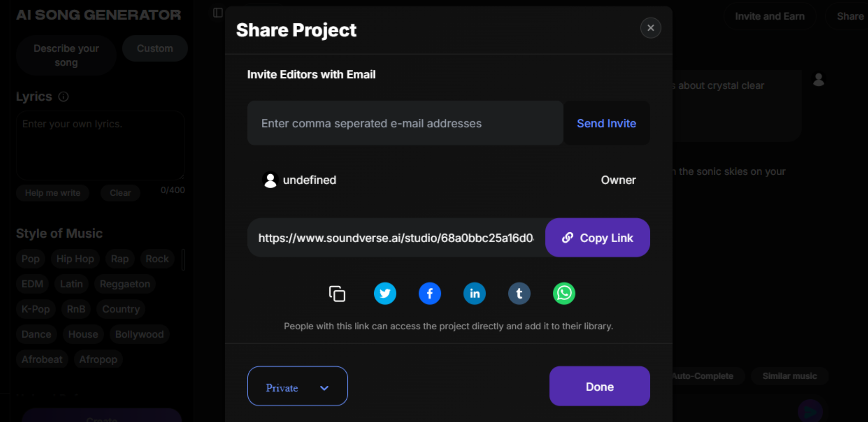Share project via LinkedIn icon

tap(475, 294)
